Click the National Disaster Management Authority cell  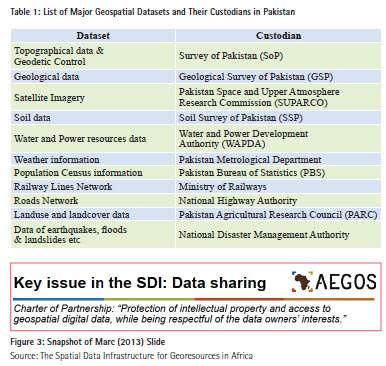pos(278,235)
